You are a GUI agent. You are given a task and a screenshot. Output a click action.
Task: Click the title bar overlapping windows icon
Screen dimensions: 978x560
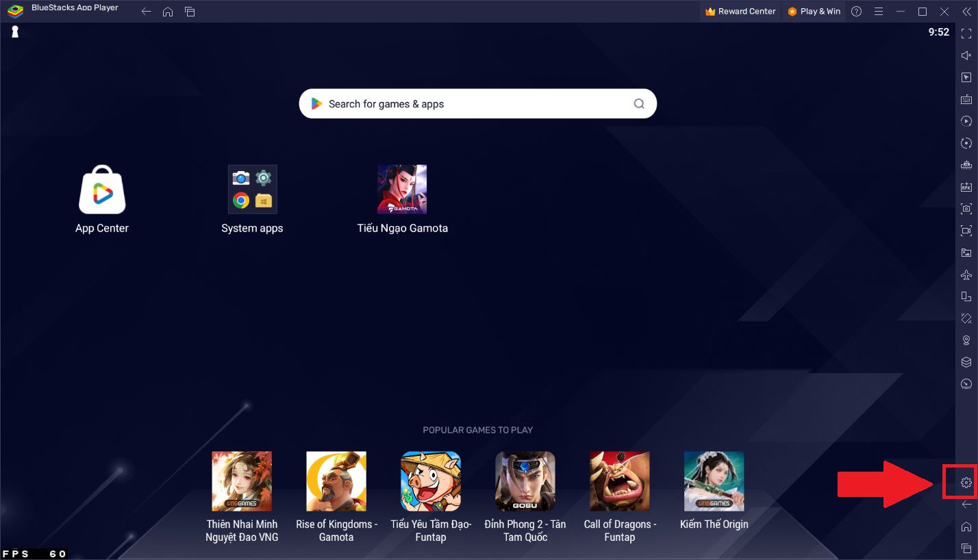point(190,12)
